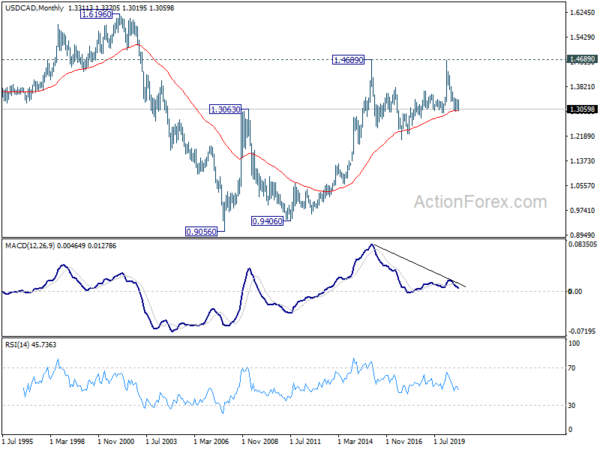Image resolution: width=600 pixels, height=450 pixels.
Task: Click the 1 Nov 2008 date marker
Action: pyautogui.click(x=260, y=441)
